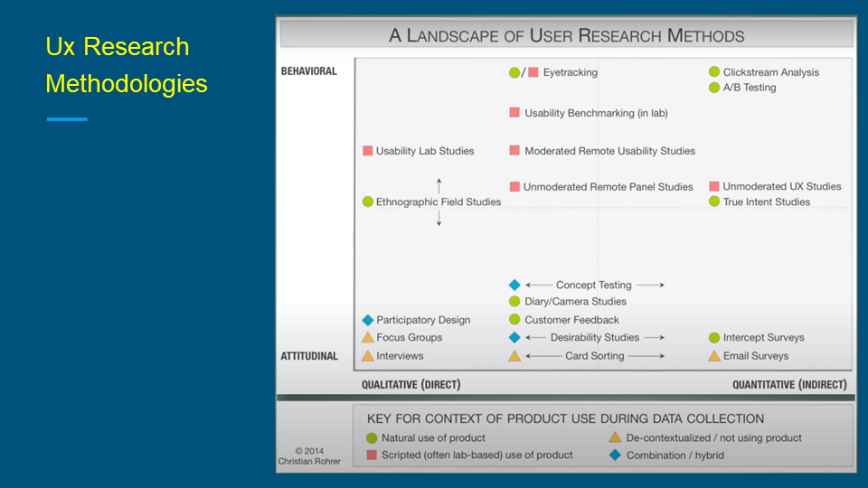This screenshot has width=868, height=488.
Task: Select the orange triangle next to Focus Groups
Action: click(x=368, y=337)
